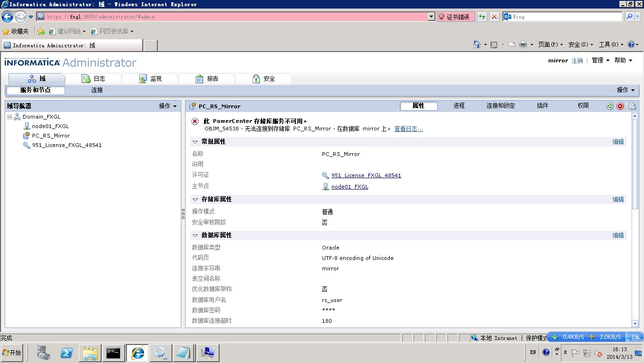Click the red disable service icon
The image size is (644, 363).
click(x=620, y=106)
